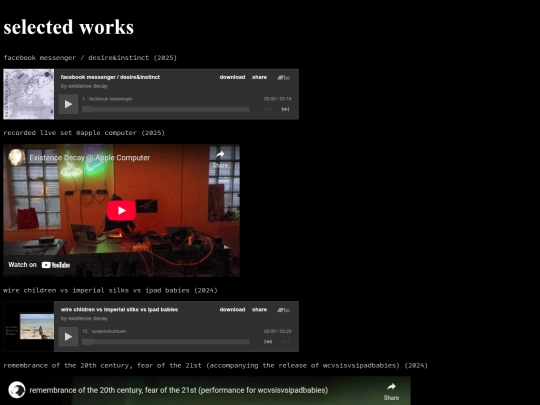The image size is (540, 405).
Task: Click Share icon on remembrance video
Action: coord(391,391)
